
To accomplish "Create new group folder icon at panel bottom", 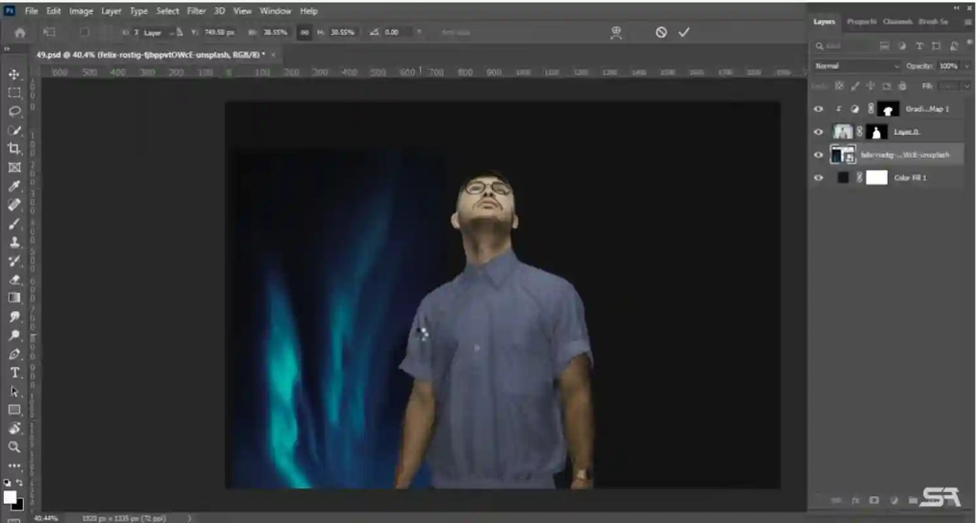I will point(912,500).
